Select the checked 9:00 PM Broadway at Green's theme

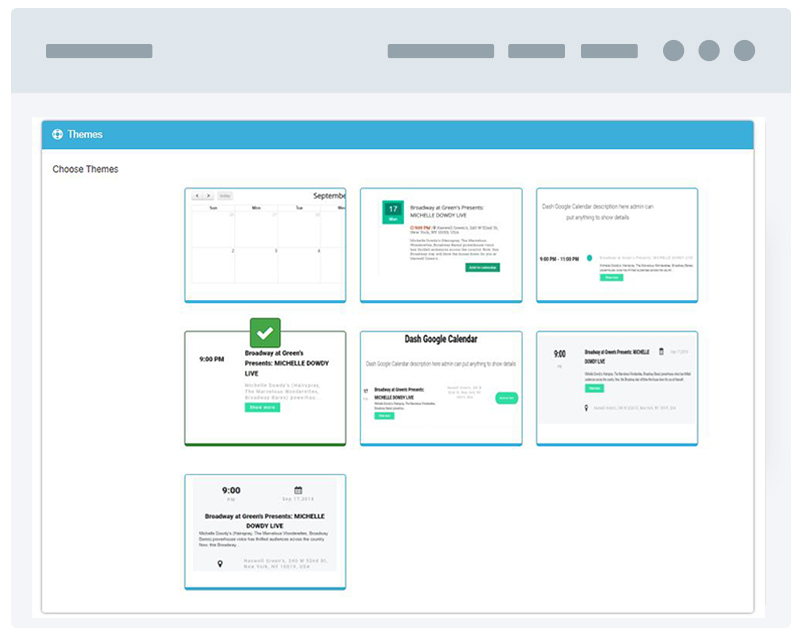[265, 388]
